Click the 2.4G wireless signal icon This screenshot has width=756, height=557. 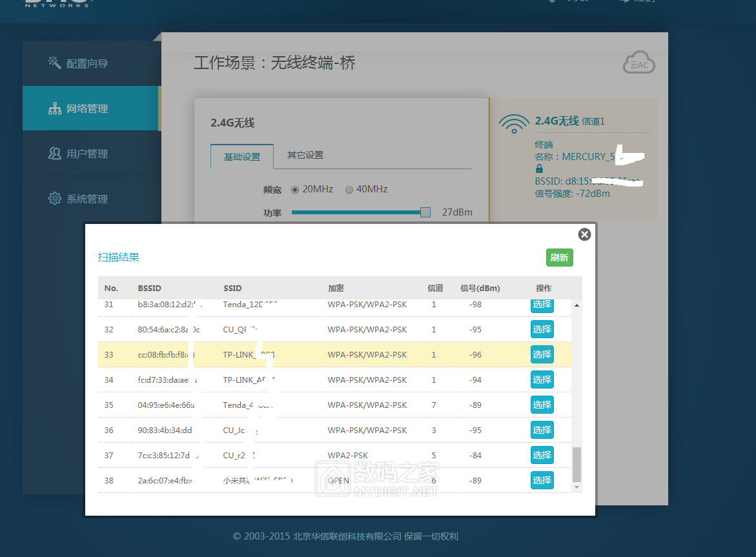pos(513,122)
